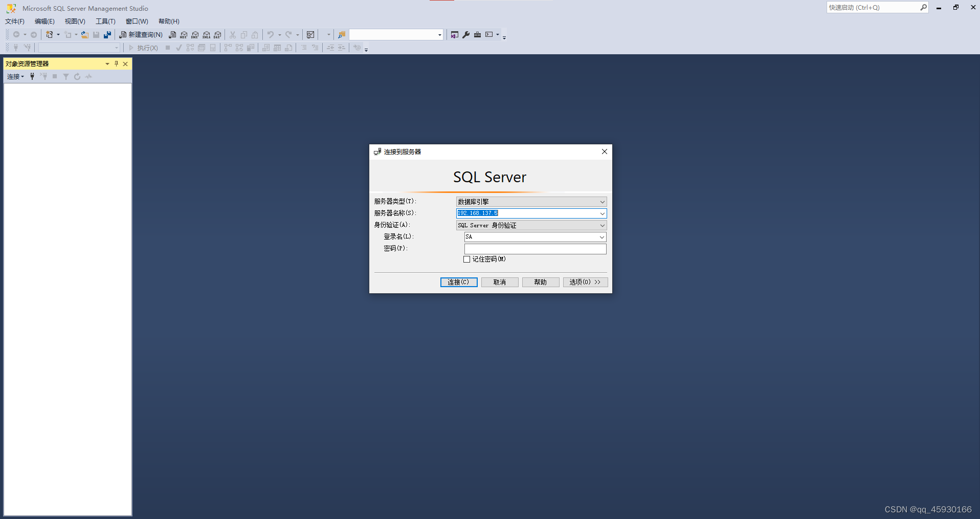Open the 视图(V) menu
The width and height of the screenshot is (980, 519).
point(75,21)
